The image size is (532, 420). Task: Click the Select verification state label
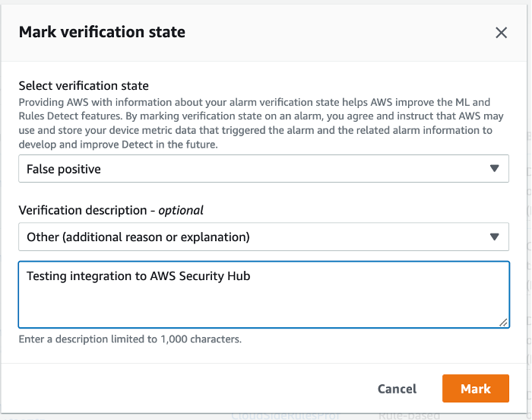(x=84, y=86)
